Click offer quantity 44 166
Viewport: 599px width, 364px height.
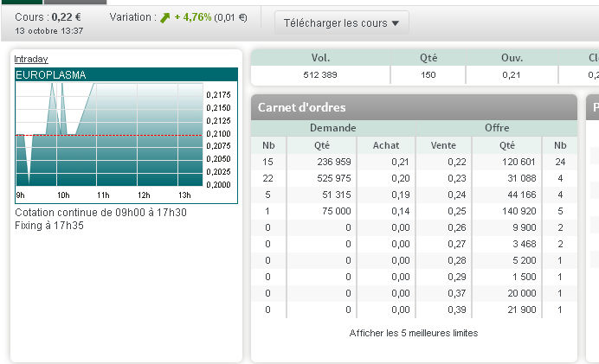522,195
